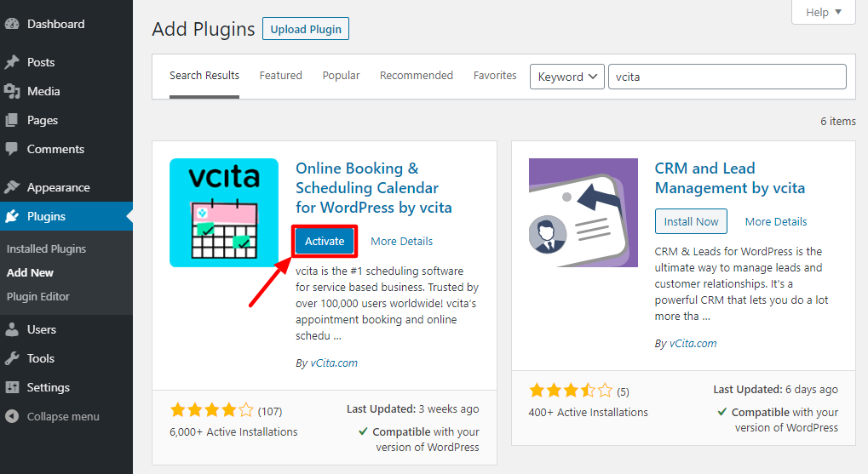Click Upload Plugin button
The image size is (868, 474).
[306, 29]
